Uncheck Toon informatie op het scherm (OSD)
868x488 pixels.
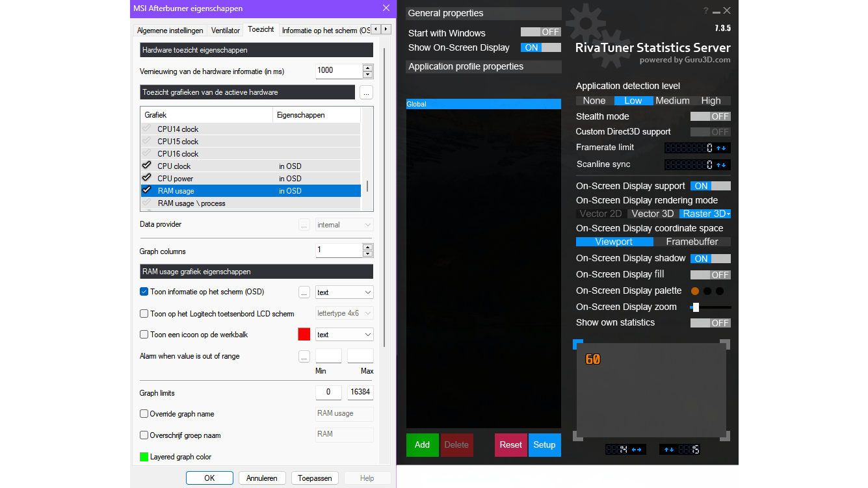[144, 292]
